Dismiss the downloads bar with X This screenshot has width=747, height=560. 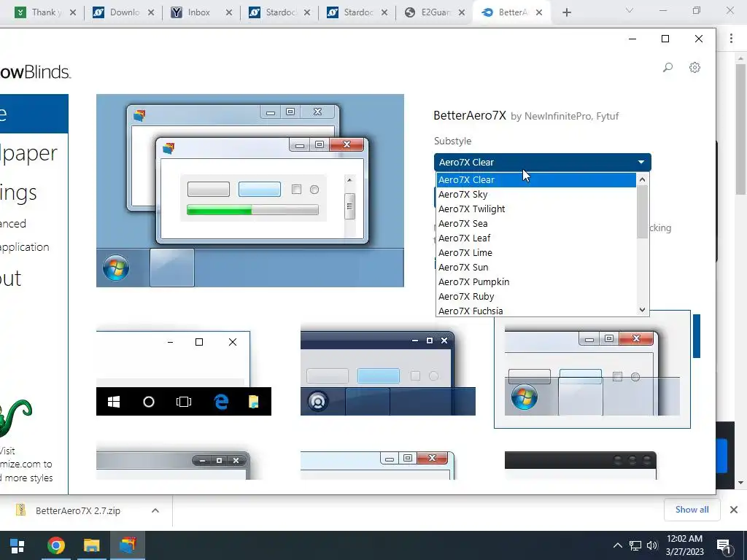[x=734, y=510]
